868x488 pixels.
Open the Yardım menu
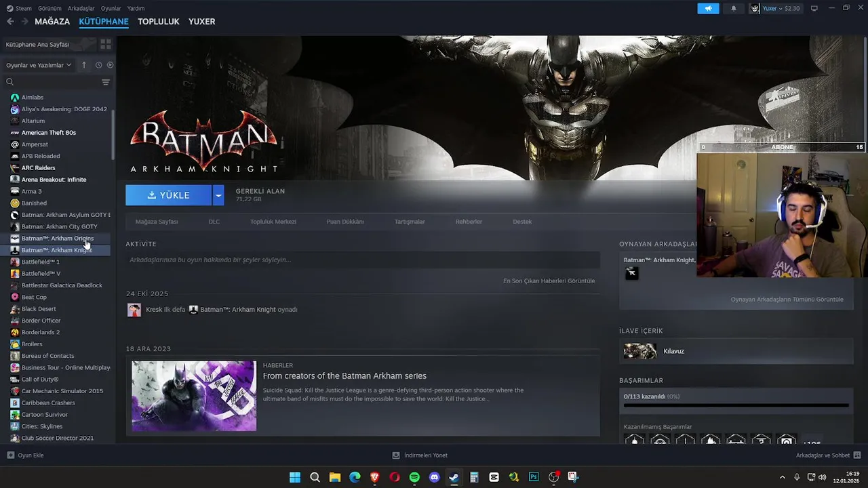pos(136,8)
